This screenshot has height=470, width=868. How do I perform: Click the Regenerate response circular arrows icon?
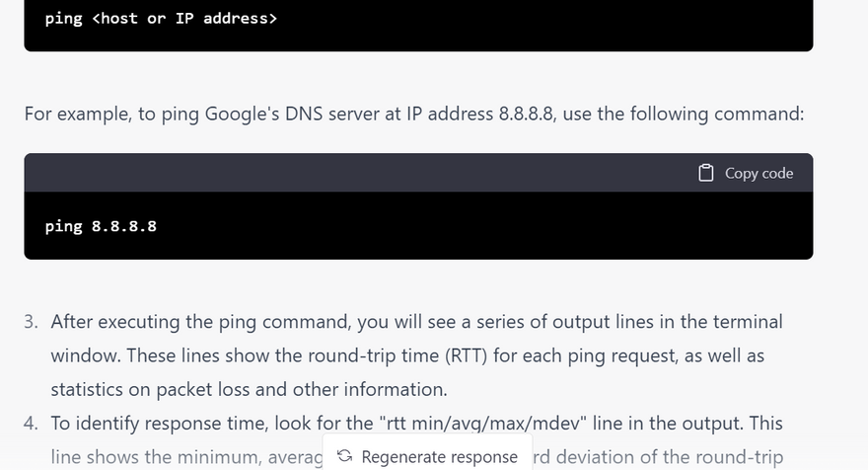(344, 456)
